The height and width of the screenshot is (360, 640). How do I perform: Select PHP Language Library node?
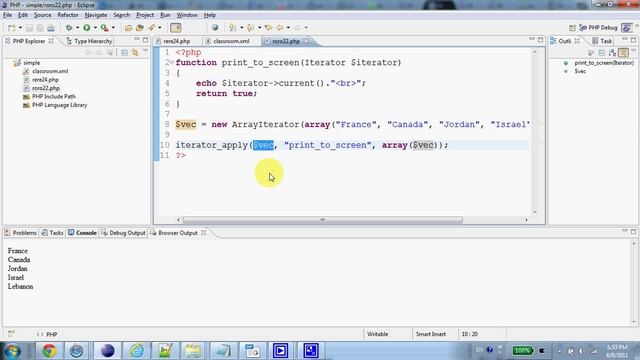click(x=55, y=105)
